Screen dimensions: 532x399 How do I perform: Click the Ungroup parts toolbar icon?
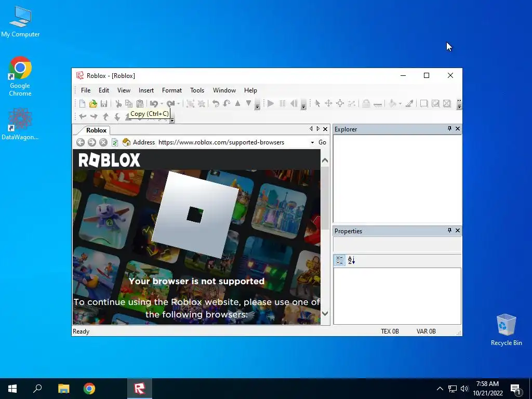(x=202, y=103)
